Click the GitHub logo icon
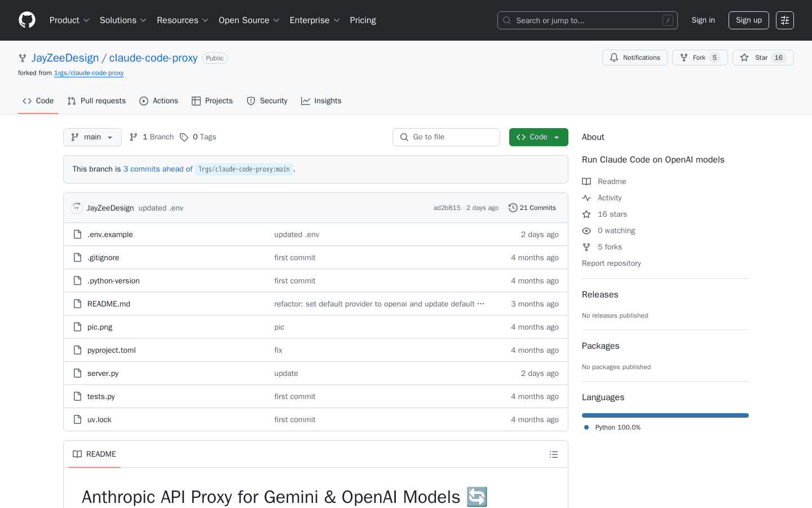Viewport: 812px width, 508px height. [27, 20]
